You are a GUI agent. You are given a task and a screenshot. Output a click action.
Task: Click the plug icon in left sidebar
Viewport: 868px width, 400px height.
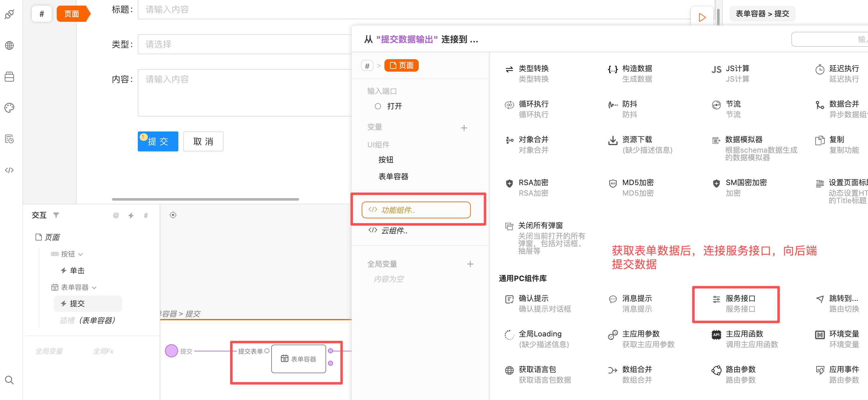click(9, 14)
